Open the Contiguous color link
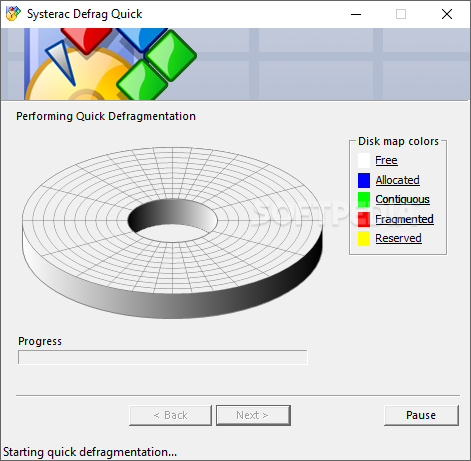The image size is (471, 461). coord(402,199)
